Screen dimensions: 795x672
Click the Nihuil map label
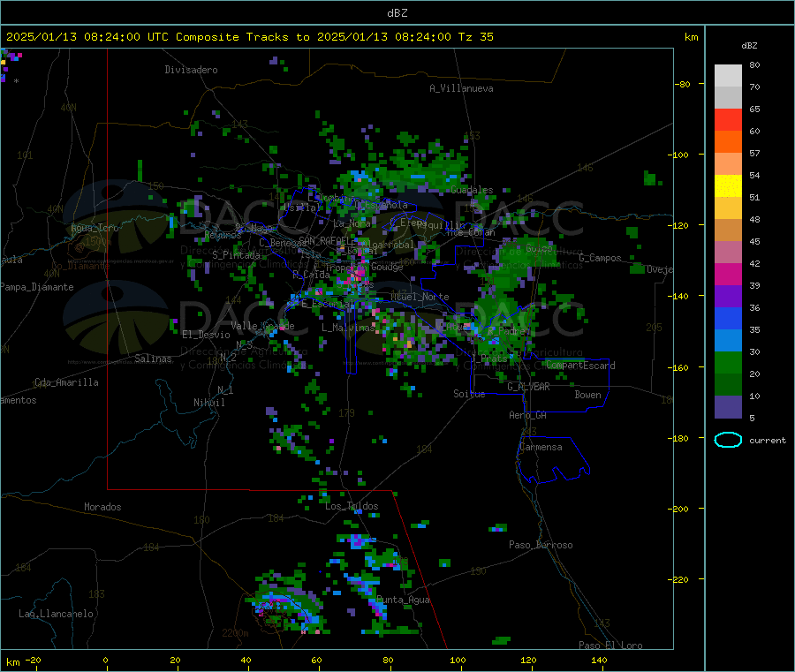coord(208,403)
